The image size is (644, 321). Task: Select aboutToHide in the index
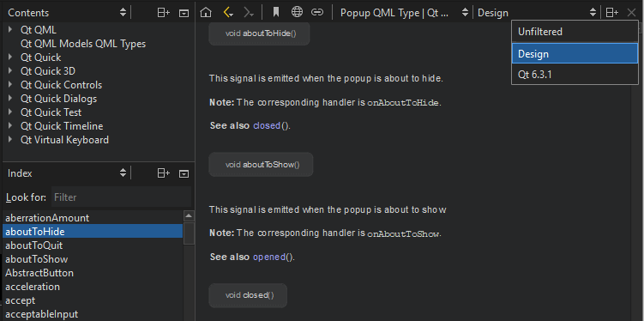pyautogui.click(x=93, y=232)
